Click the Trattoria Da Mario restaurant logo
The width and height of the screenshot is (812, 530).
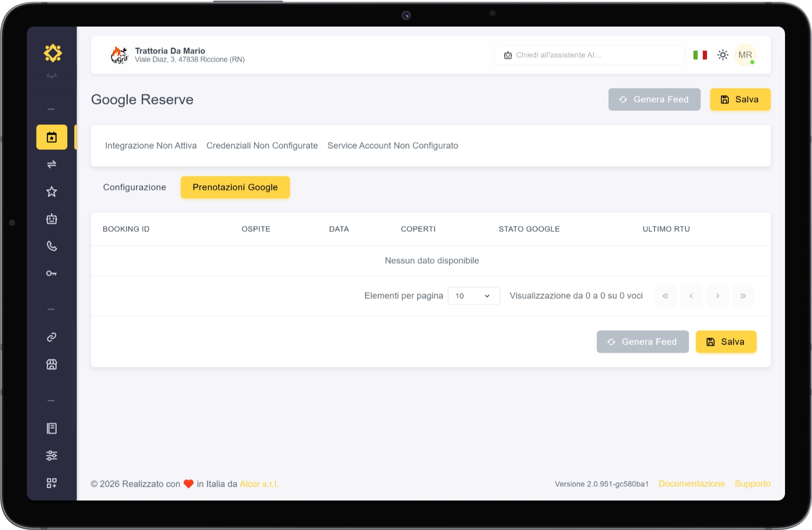(x=119, y=55)
